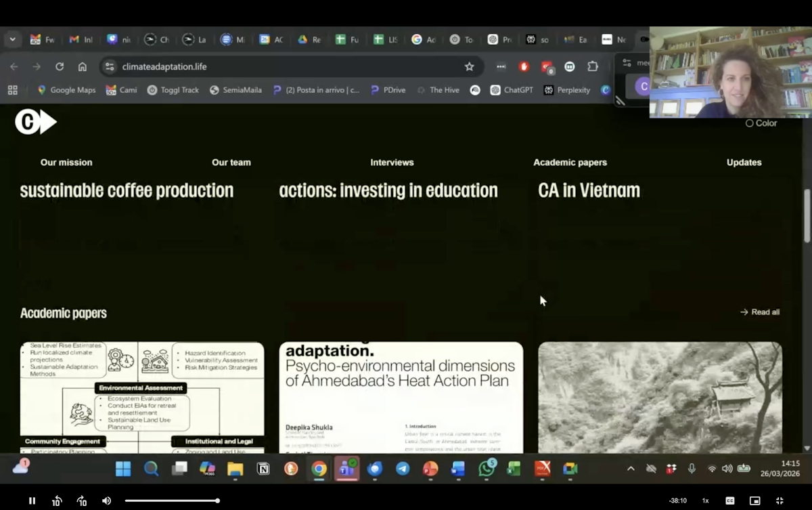The image size is (812, 510).
Task: Open the Windows Start menu
Action: [x=123, y=469]
